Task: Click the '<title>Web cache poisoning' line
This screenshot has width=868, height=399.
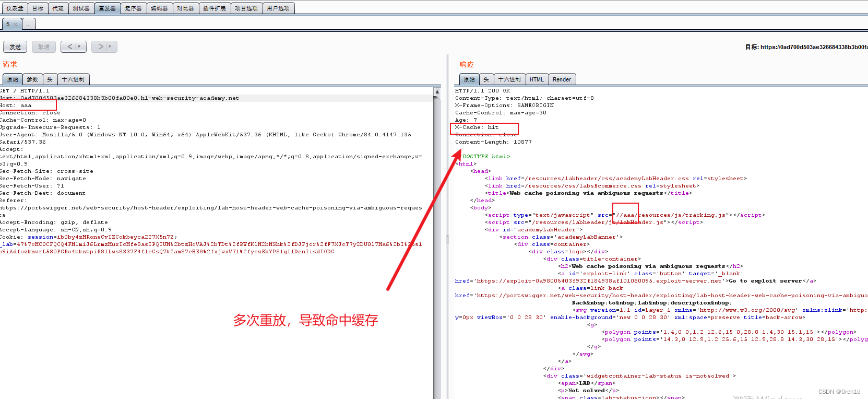Action: pyautogui.click(x=588, y=193)
